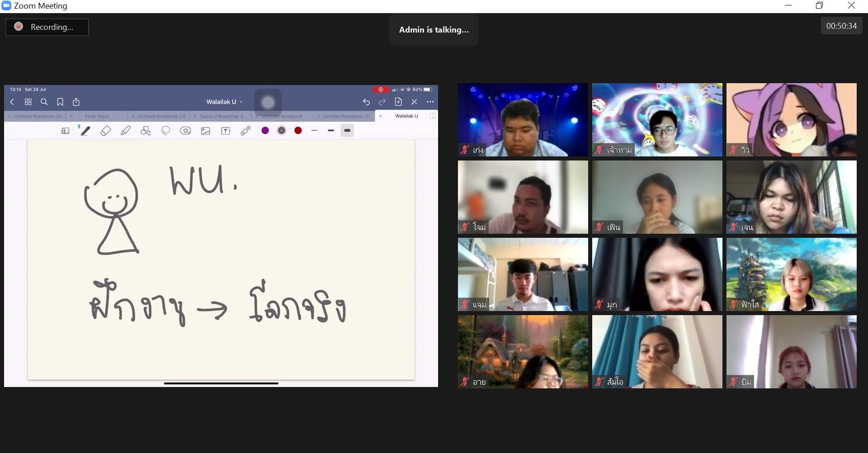
Task: Select the Pen tool
Action: tap(85, 131)
